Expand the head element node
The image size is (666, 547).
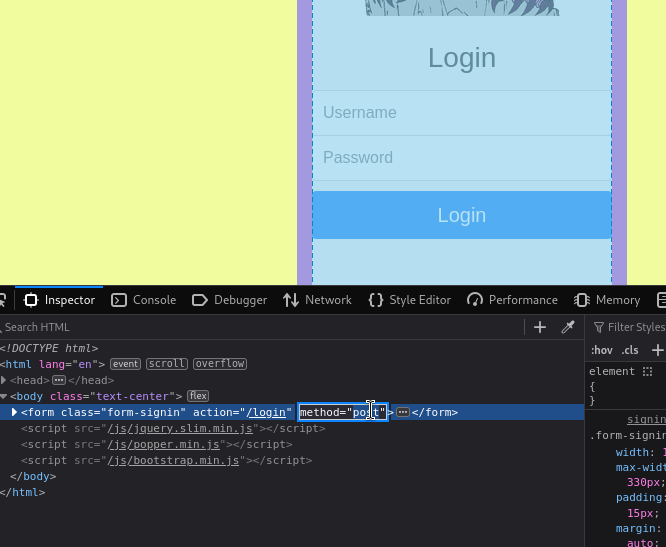(3, 380)
